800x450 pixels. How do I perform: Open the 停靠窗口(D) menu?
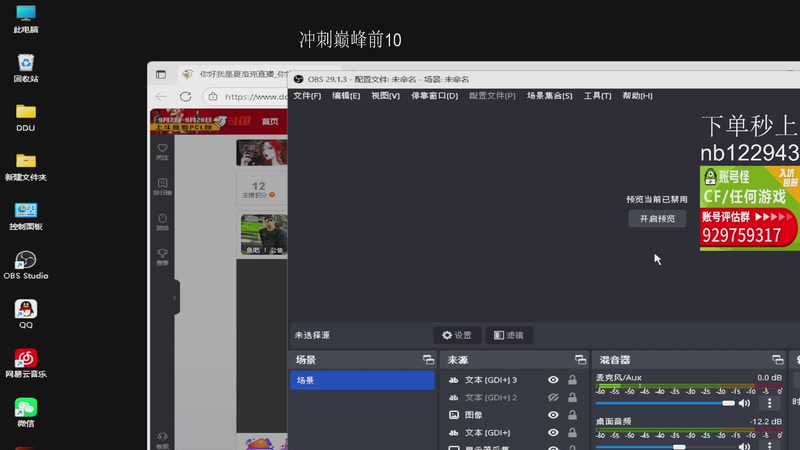(435, 96)
